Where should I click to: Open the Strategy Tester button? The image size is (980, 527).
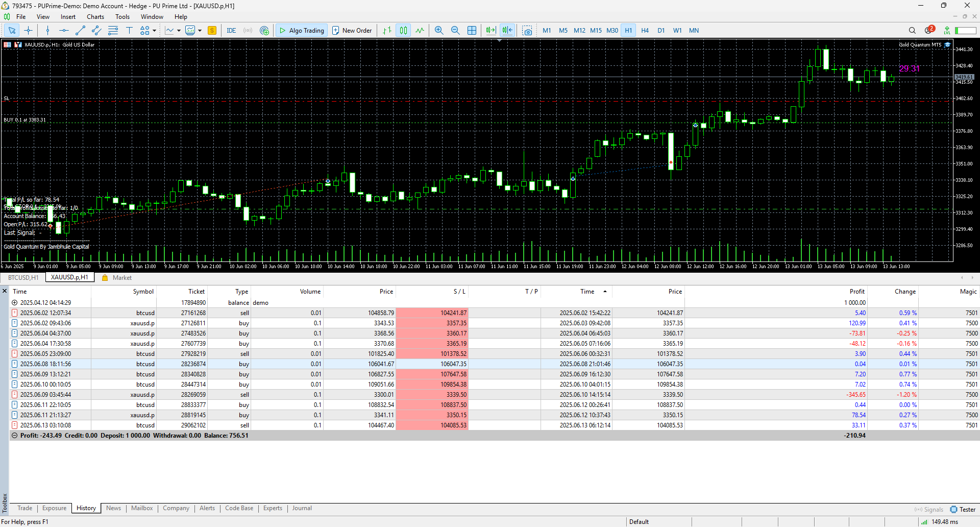point(963,510)
